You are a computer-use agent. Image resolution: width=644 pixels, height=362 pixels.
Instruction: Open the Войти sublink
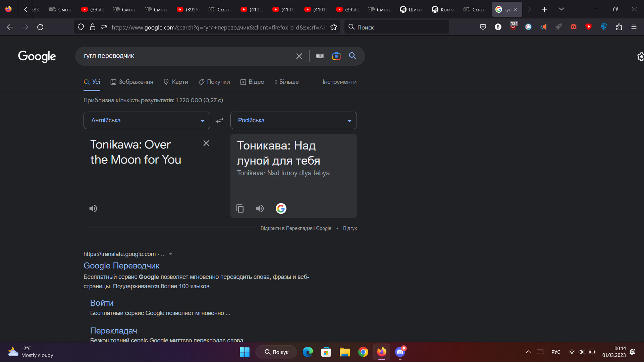[x=102, y=303]
